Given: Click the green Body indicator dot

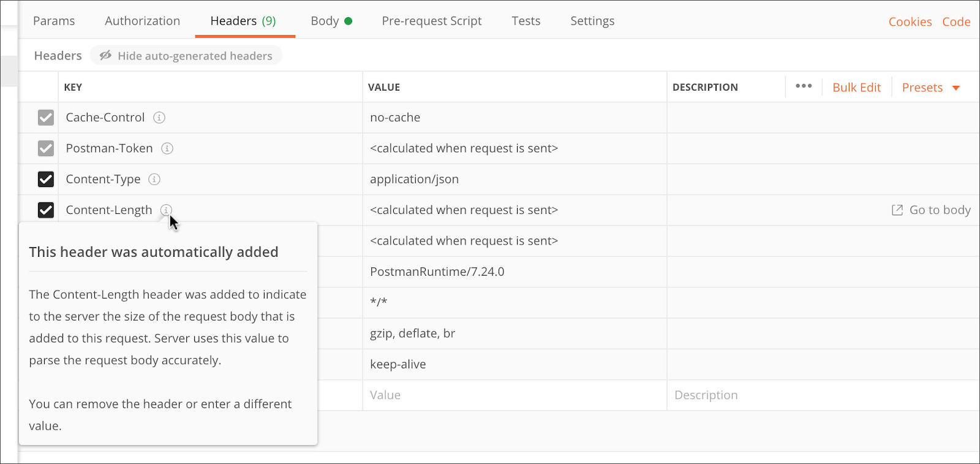Looking at the screenshot, I should [x=349, y=21].
